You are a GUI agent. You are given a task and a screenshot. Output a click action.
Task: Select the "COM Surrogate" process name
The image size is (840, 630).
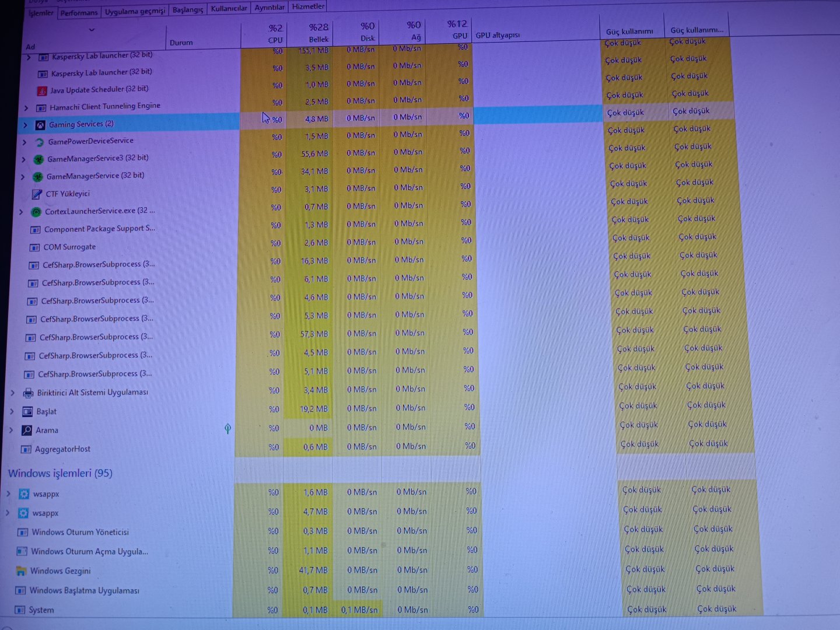click(x=69, y=247)
